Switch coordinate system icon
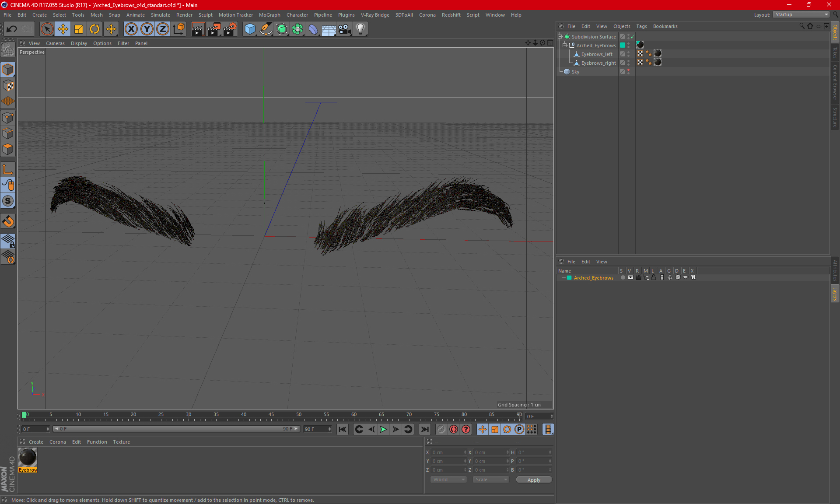This screenshot has width=840, height=504. 178,29
